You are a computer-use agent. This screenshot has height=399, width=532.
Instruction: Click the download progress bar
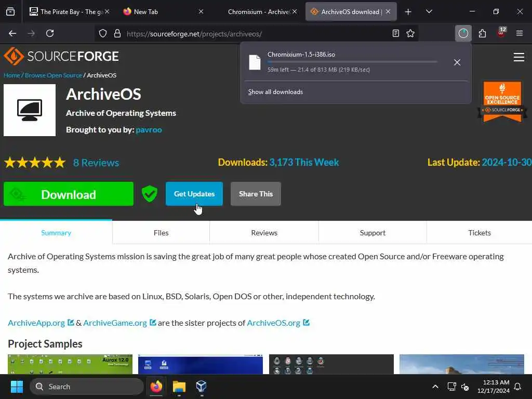[352, 62]
